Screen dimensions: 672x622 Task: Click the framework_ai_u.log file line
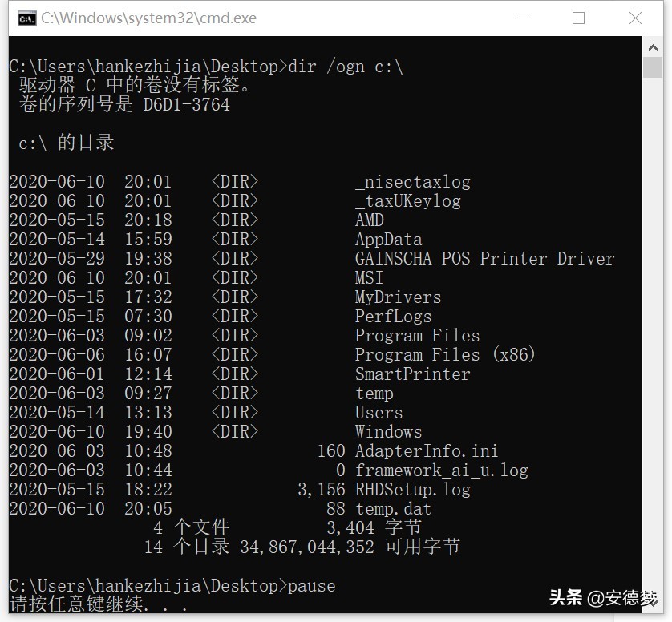[441, 470]
